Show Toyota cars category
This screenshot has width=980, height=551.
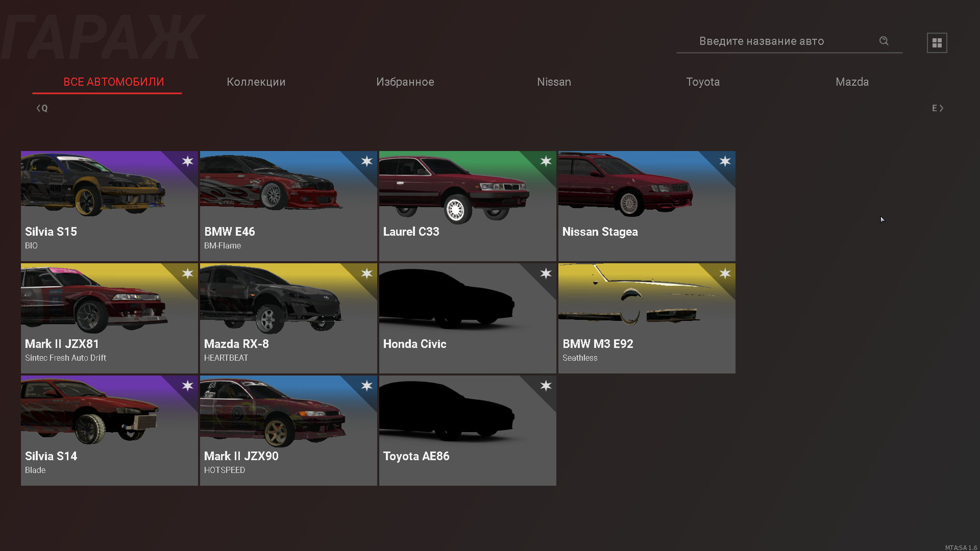702,82
